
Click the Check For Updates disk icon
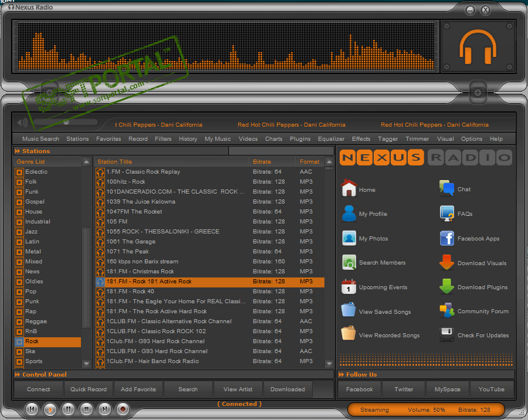point(446,334)
